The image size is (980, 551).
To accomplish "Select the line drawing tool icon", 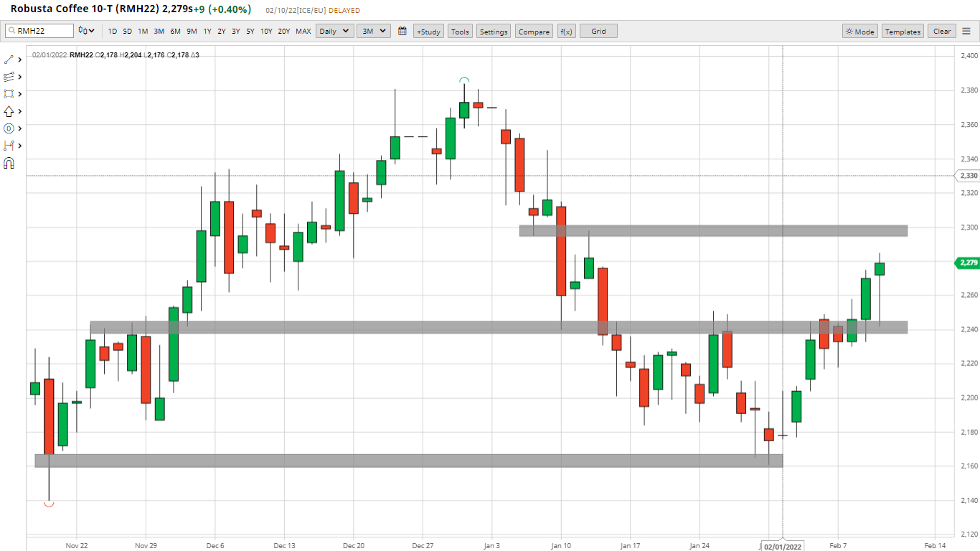I will point(9,60).
